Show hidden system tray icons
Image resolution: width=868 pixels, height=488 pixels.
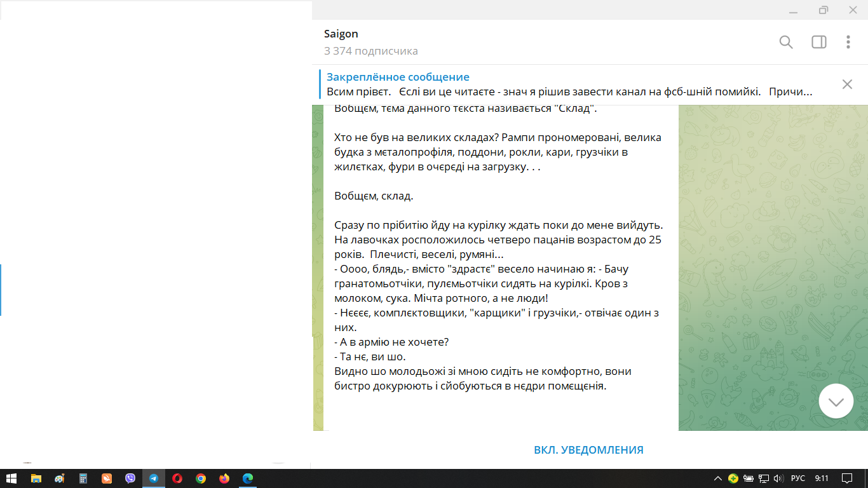[718, 478]
